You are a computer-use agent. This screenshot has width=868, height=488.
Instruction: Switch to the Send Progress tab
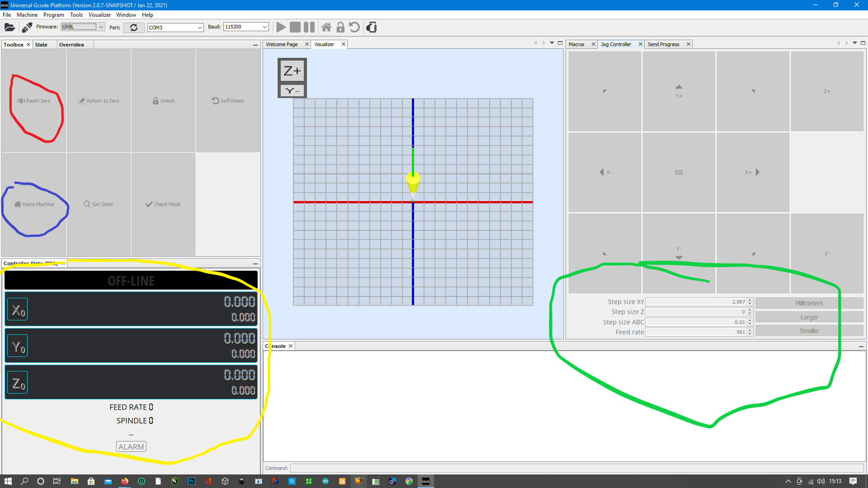tap(663, 44)
